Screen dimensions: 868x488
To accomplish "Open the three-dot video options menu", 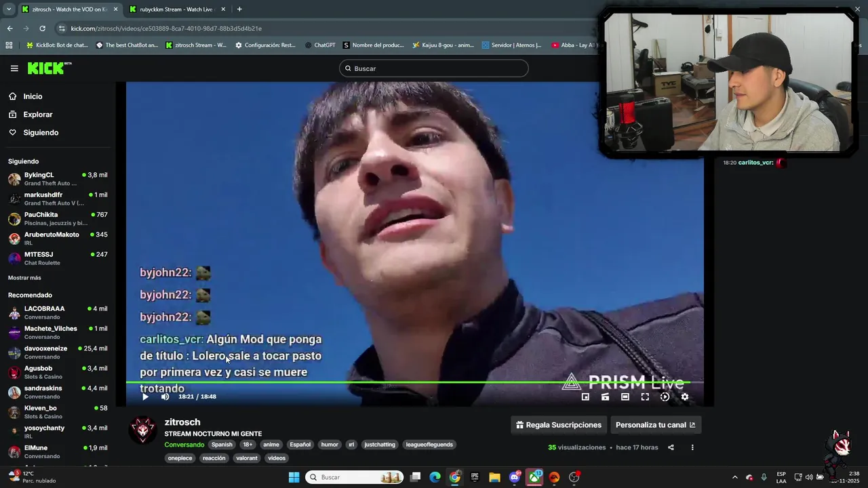I will [x=692, y=447].
